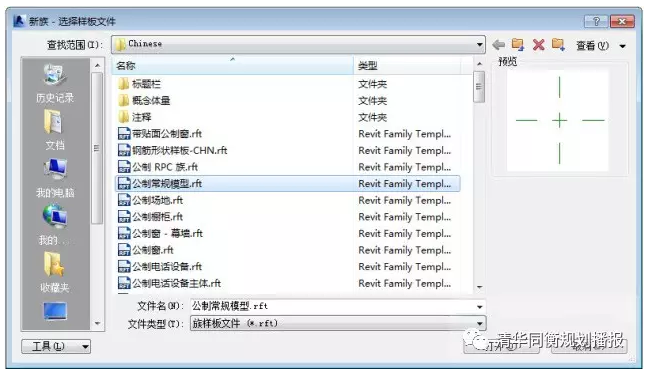Click the 文件名 text input field
654x379 pixels.
point(333,306)
